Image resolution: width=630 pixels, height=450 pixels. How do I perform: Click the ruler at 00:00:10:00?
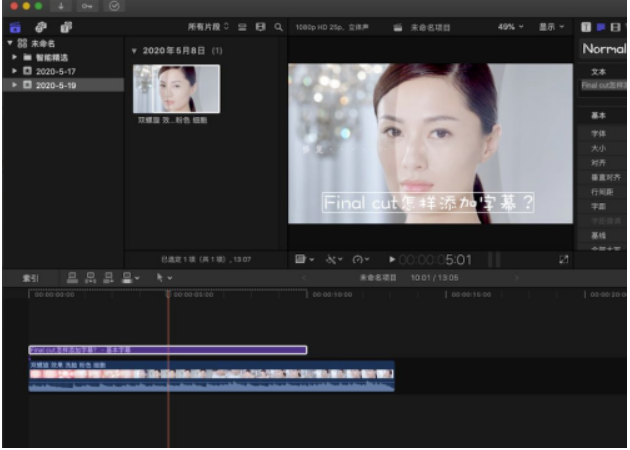click(332, 295)
